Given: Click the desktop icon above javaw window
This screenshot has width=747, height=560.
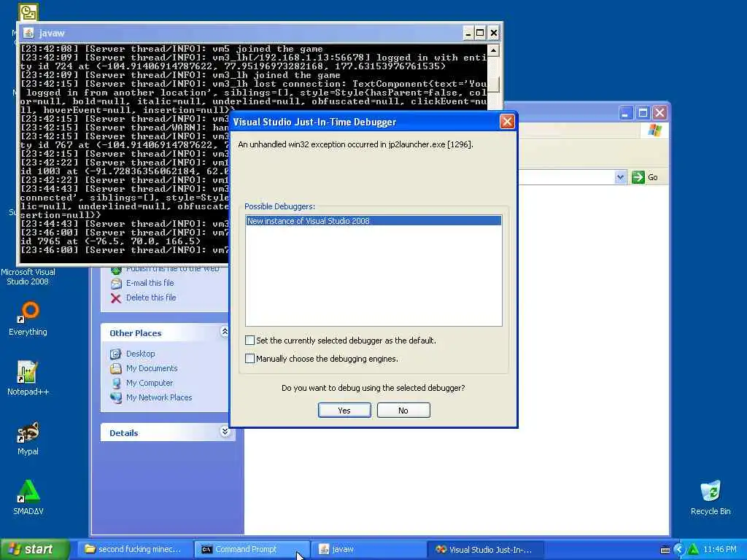Looking at the screenshot, I should tap(28, 12).
